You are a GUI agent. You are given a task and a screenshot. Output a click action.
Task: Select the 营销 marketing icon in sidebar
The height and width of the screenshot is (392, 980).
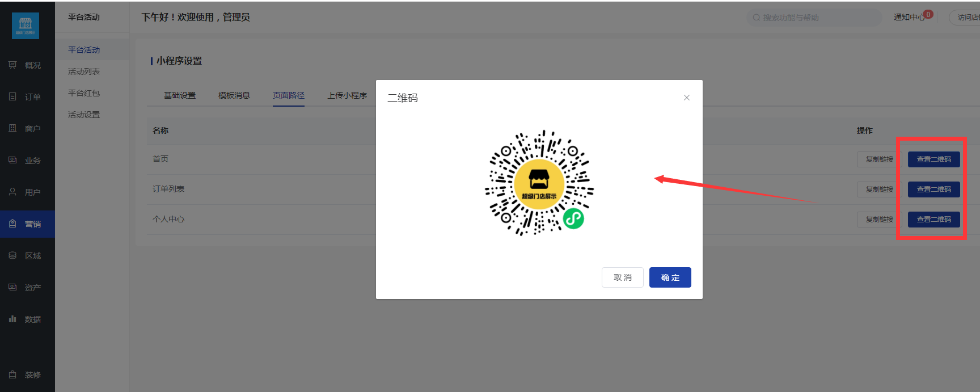(x=12, y=224)
